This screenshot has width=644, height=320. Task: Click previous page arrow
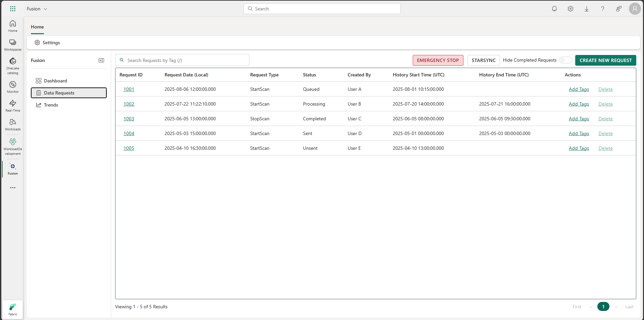point(591,307)
